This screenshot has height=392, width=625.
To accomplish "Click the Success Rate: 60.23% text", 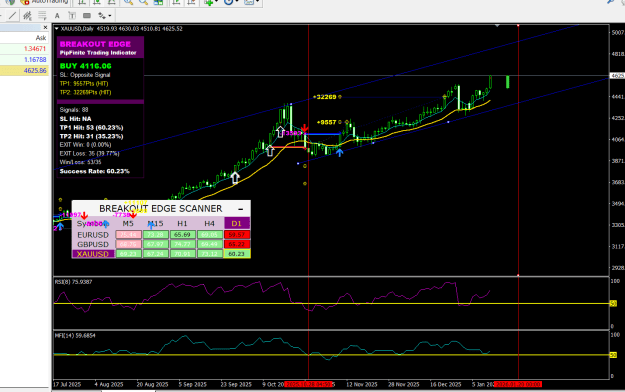I will (94, 171).
